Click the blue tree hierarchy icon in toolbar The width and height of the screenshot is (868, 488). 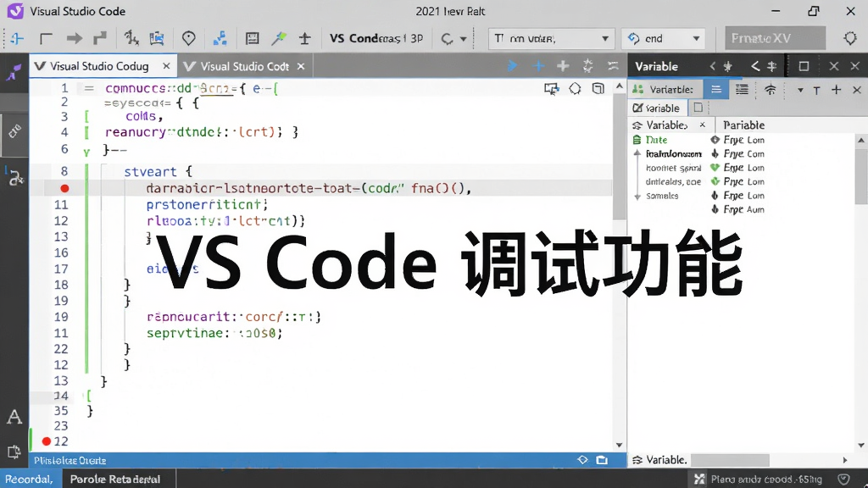pyautogui.click(x=220, y=38)
